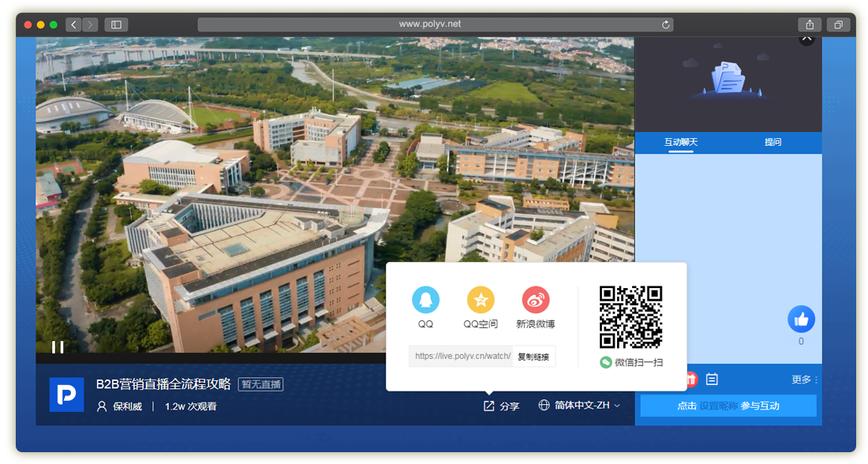868x464 pixels.
Task: Share to 新浪微博 via Weibo icon
Action: [x=536, y=300]
